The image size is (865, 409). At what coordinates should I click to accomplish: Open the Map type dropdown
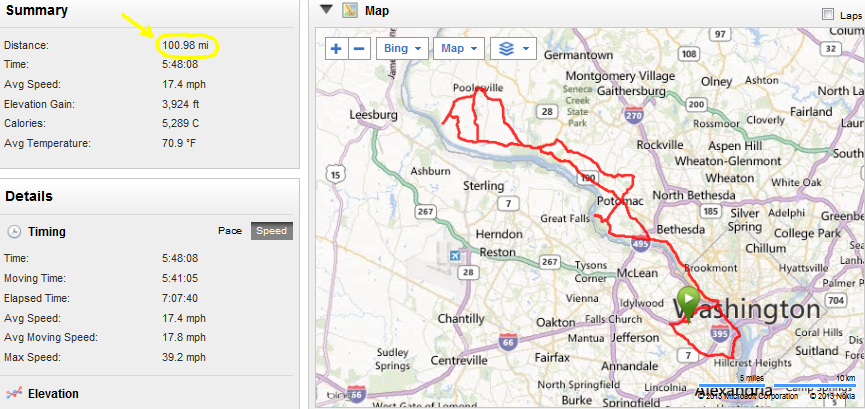[x=459, y=49]
